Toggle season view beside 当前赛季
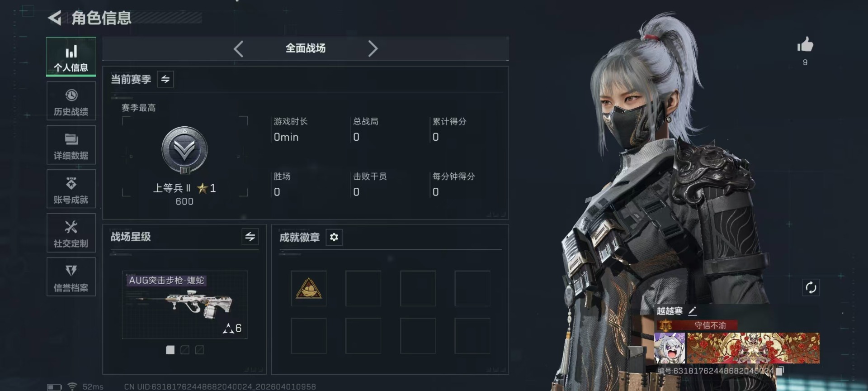Viewport: 868px width, 391px height. coord(165,79)
